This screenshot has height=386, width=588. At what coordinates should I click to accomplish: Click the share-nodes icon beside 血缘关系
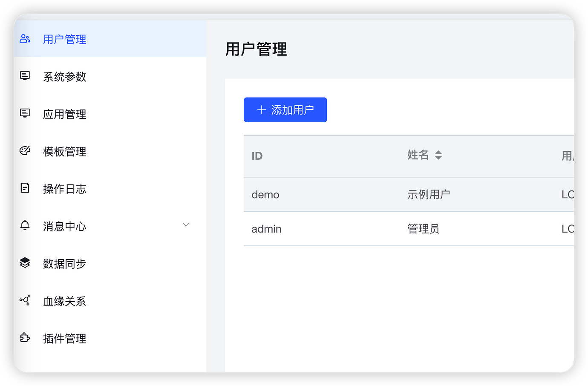(25, 300)
